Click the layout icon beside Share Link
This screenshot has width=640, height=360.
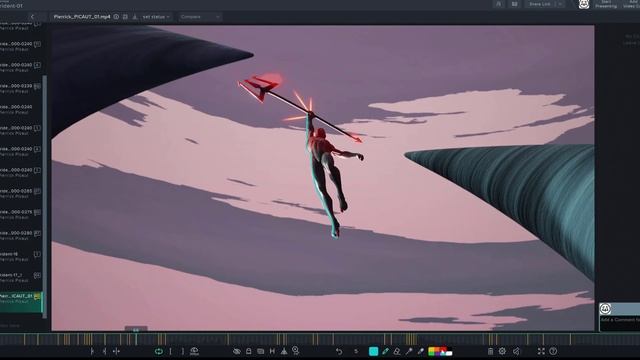(514, 4)
